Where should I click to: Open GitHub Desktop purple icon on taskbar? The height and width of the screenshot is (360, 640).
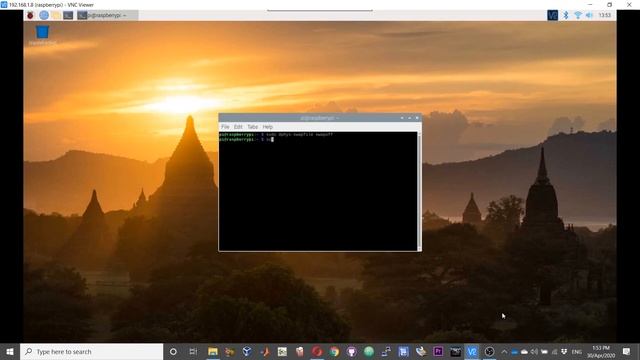tap(351, 351)
